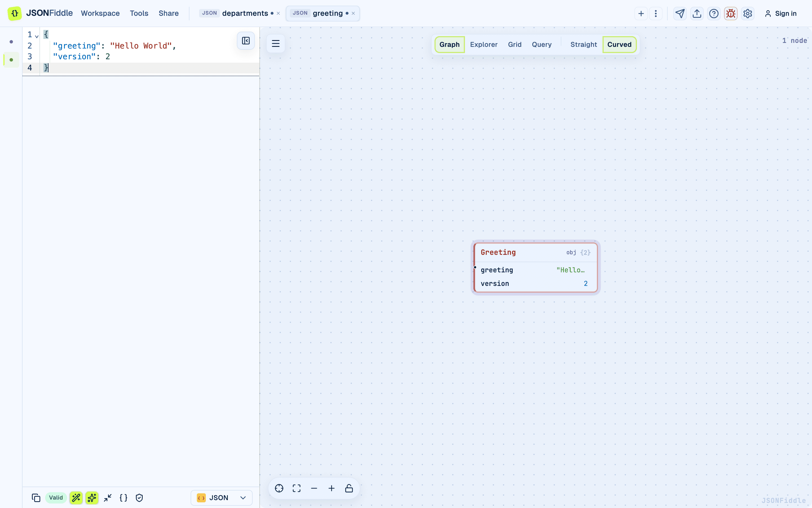Click the fit-to-screen icon

click(x=297, y=488)
